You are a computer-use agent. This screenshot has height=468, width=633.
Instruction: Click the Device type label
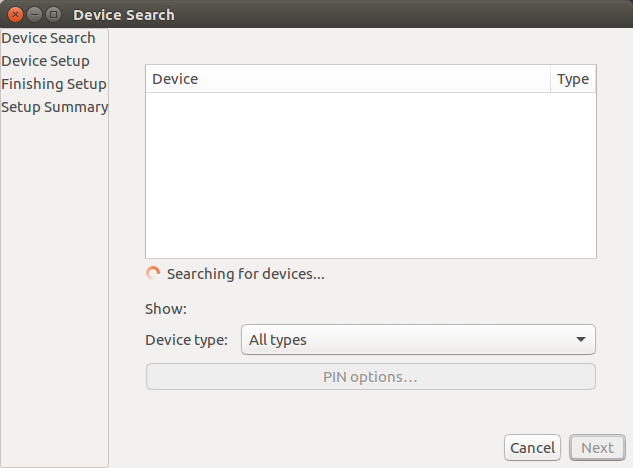pyautogui.click(x=186, y=340)
